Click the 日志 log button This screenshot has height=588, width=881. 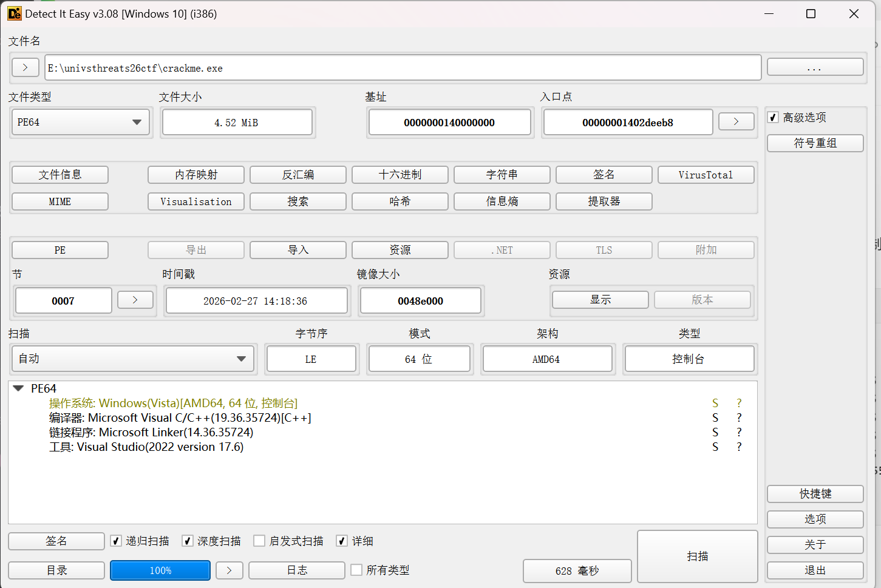tap(297, 570)
